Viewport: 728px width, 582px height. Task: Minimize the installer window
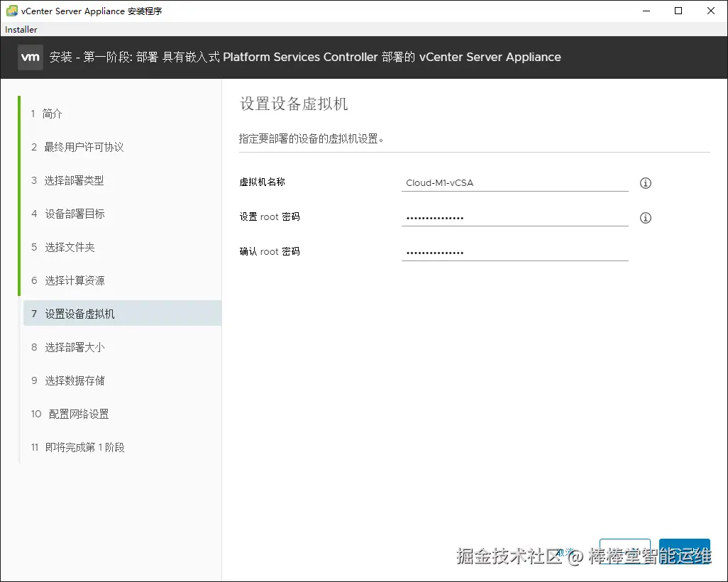(x=646, y=11)
